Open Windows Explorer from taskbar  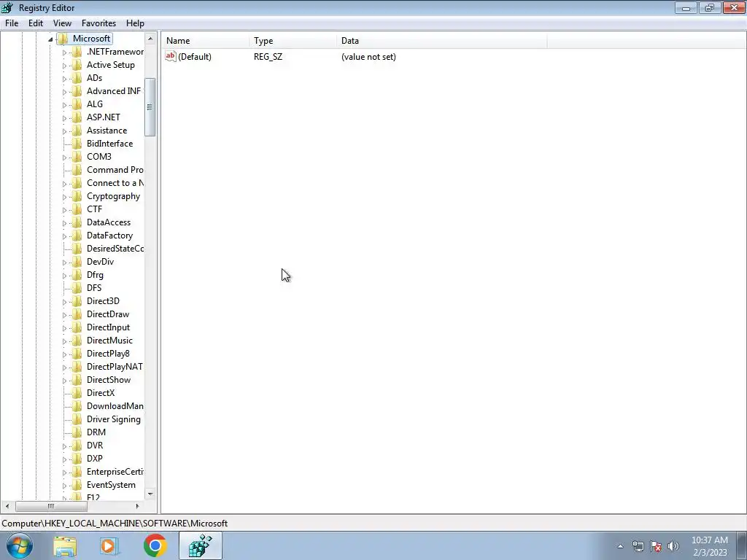[65, 546]
